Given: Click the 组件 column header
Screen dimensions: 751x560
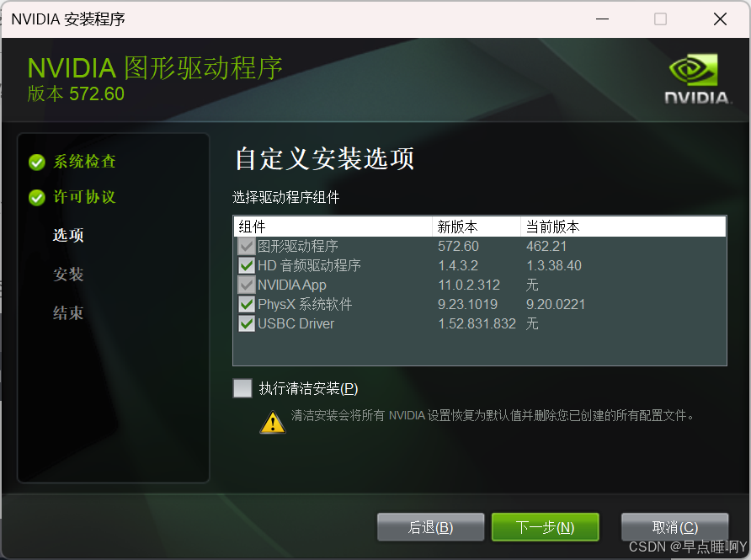Looking at the screenshot, I should [333, 227].
